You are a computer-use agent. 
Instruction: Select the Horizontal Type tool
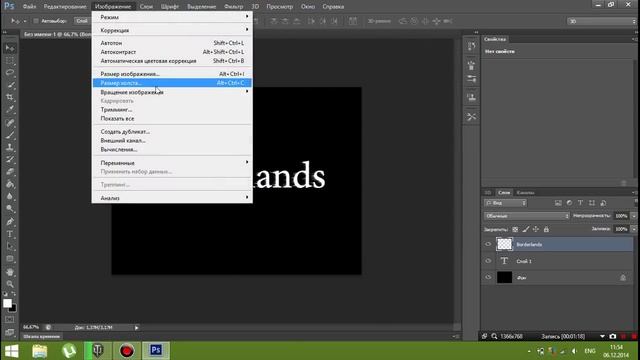10,234
